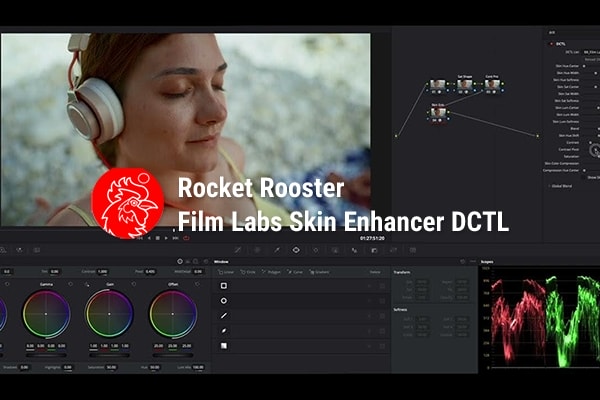
Task: Play the clip forward
Action: tap(166, 238)
